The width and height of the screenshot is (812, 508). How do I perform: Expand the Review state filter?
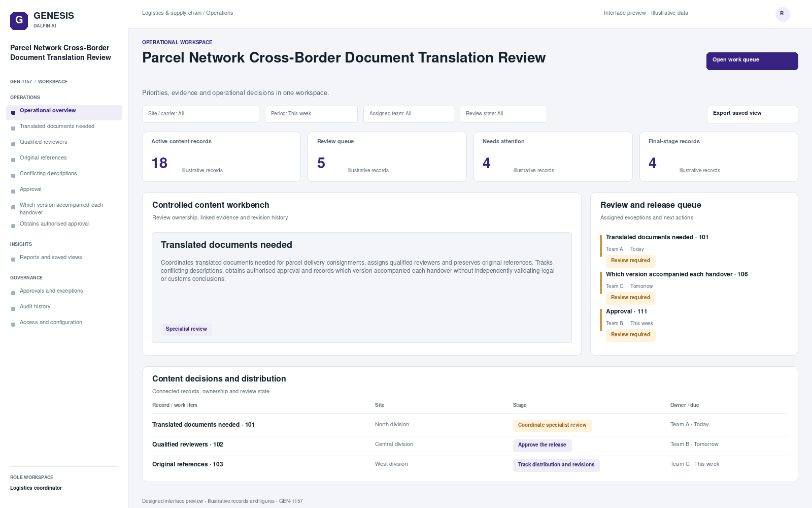coord(503,114)
